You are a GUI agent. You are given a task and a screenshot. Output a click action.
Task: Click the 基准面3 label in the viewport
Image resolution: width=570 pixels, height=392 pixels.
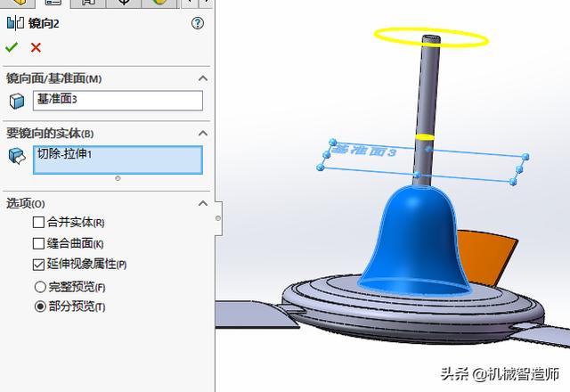click(363, 150)
